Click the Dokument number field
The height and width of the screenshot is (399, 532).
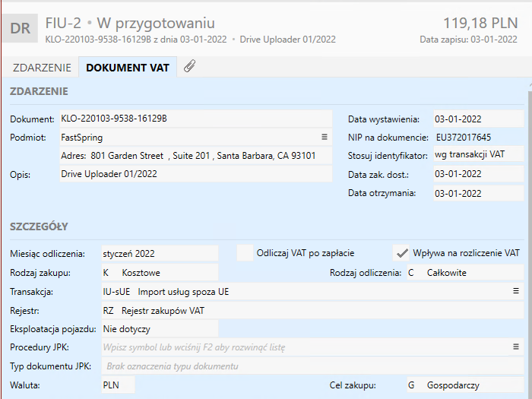[195, 119]
